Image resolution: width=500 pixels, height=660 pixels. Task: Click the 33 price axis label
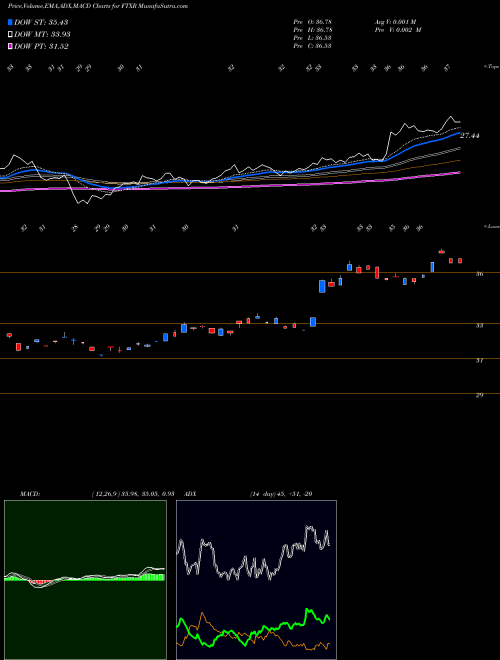pos(479,325)
